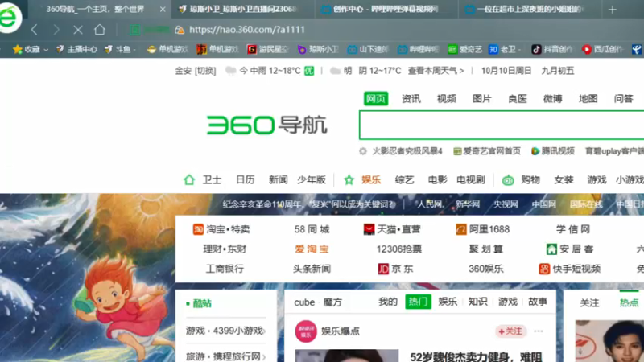Open more options dots for 娱乐爆点
644x362 pixels.
tap(538, 331)
